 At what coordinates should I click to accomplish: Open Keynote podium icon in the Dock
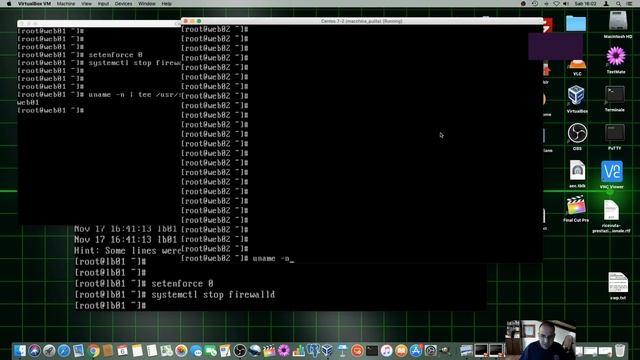342,351
